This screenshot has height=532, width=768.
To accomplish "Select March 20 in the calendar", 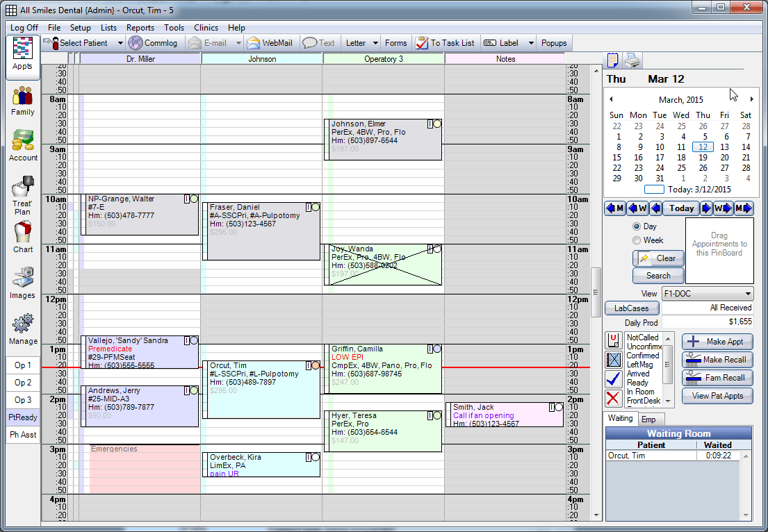I will coord(724,158).
